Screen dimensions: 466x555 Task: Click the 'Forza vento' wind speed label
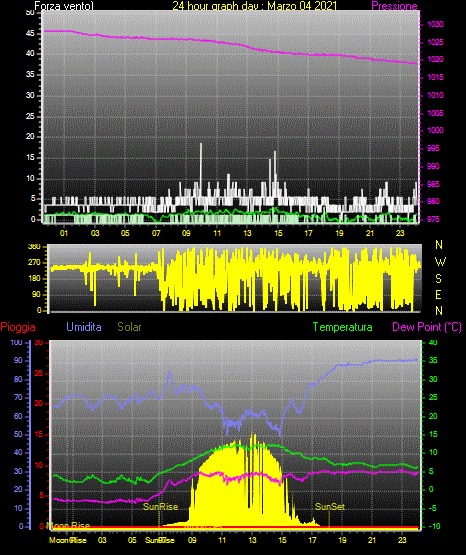[x=64, y=6]
